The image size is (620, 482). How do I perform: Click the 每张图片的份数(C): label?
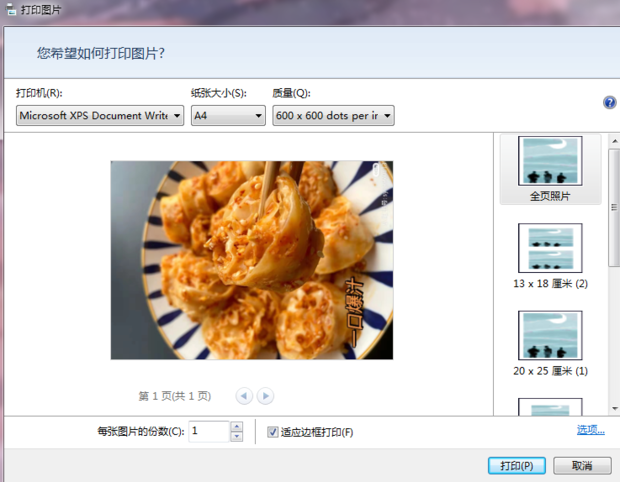pos(141,431)
